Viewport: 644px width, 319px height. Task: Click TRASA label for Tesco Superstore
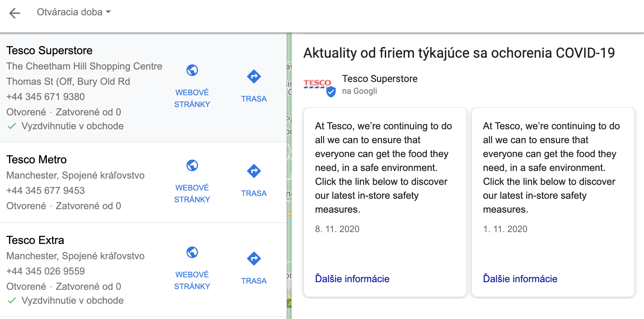[254, 99]
